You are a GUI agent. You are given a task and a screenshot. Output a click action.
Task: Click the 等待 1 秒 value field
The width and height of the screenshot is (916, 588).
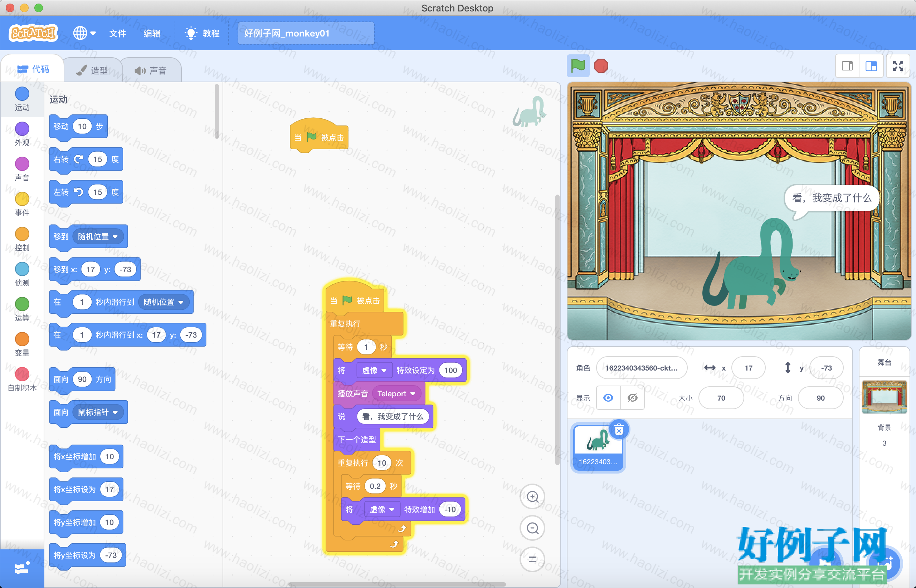point(366,347)
